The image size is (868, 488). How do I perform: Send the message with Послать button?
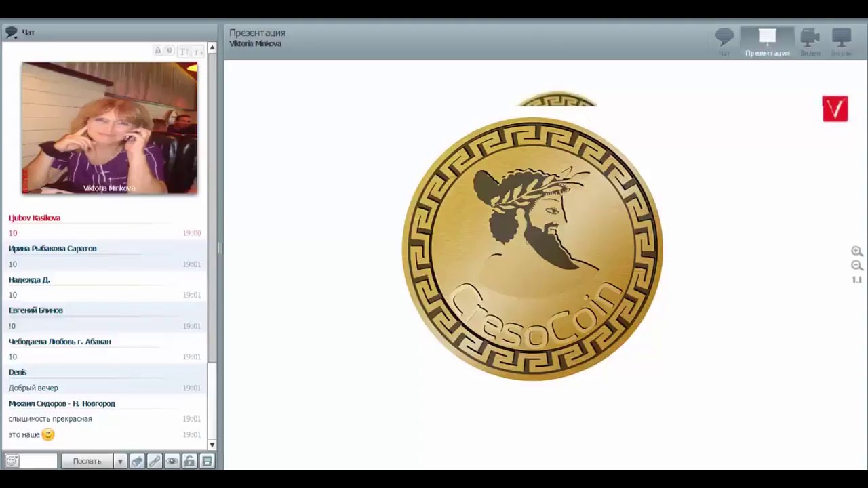87,462
